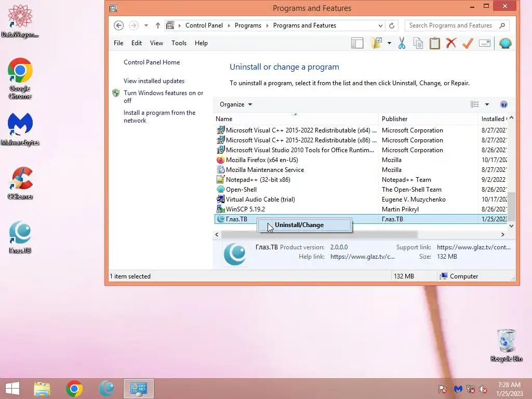Open CCleaner desktop shortcut

[20, 183]
